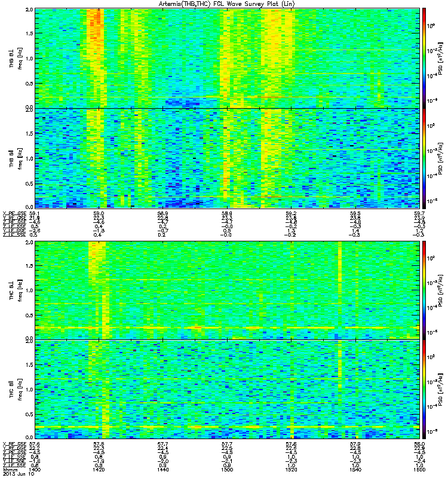Click the color bar beside the THB B⊥ panel
This screenshot has height=478, width=448.
point(424,58)
